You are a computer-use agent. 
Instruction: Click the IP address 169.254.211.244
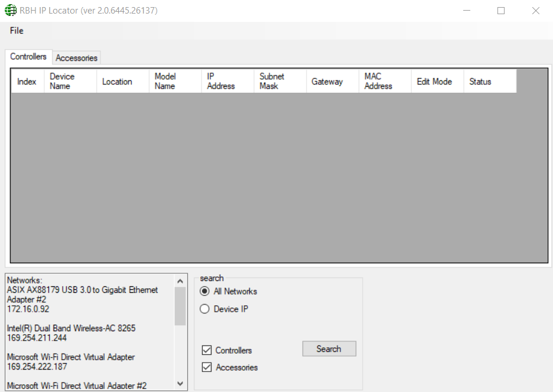(37, 338)
